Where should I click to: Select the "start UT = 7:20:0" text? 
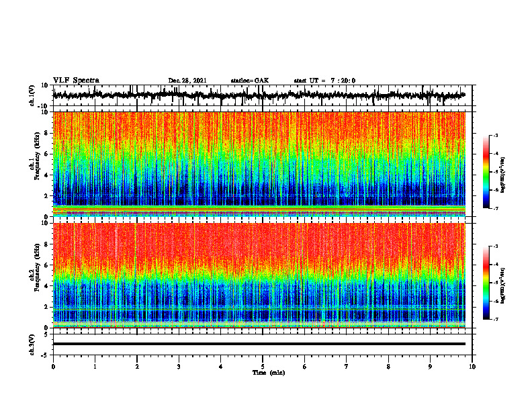324,81
